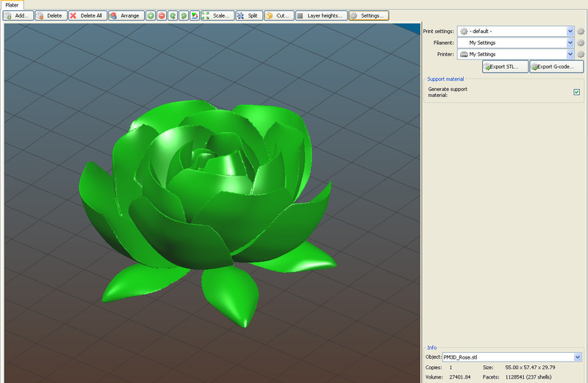This screenshot has width=588, height=383.
Task: Open object Settings... from toolbar
Action: [x=369, y=15]
